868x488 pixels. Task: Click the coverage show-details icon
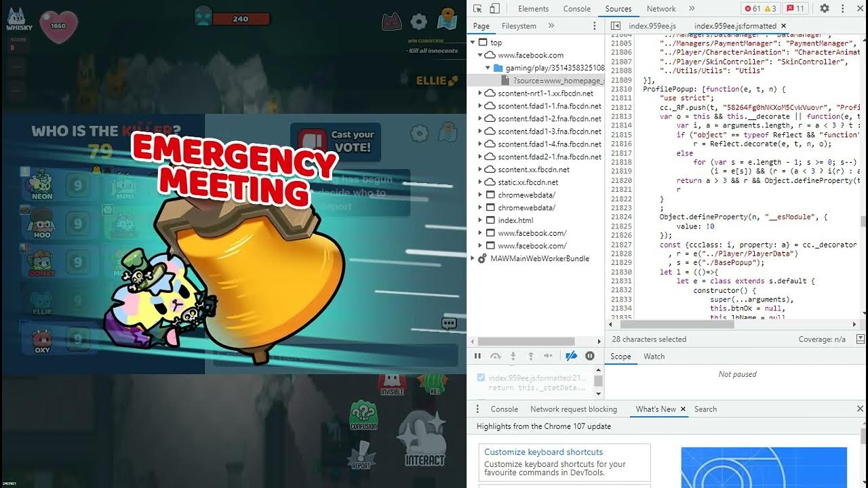pos(861,339)
